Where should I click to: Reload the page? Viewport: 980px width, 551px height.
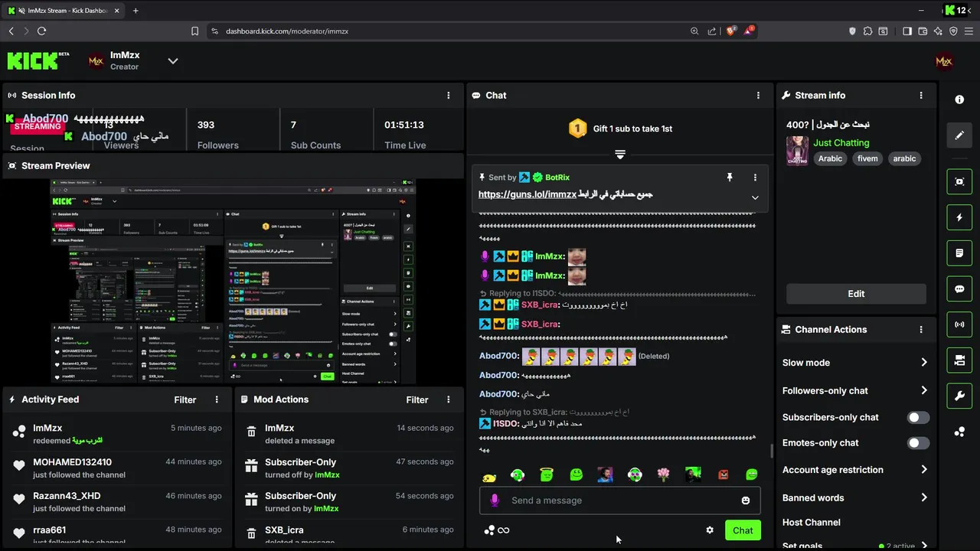click(x=41, y=31)
